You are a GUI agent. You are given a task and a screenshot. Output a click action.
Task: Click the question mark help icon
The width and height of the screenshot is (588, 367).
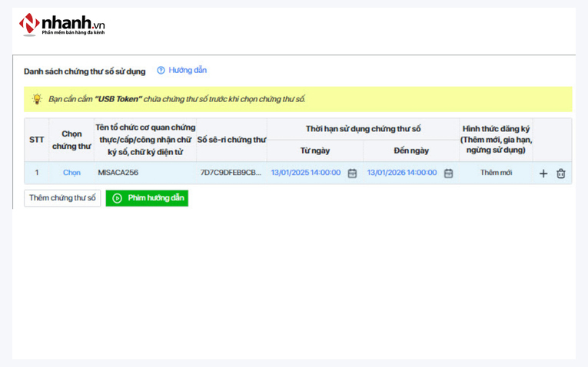pos(161,70)
